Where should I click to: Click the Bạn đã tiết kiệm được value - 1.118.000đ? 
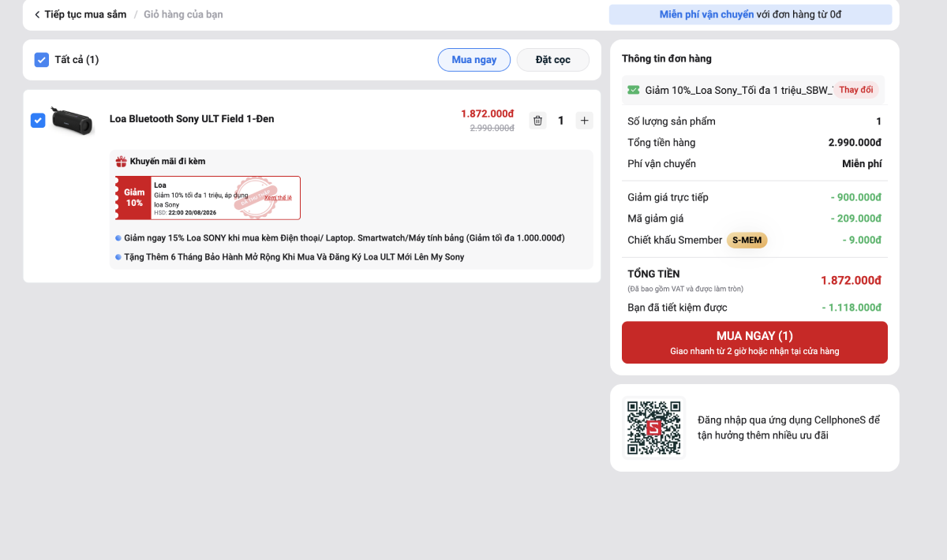click(x=852, y=308)
